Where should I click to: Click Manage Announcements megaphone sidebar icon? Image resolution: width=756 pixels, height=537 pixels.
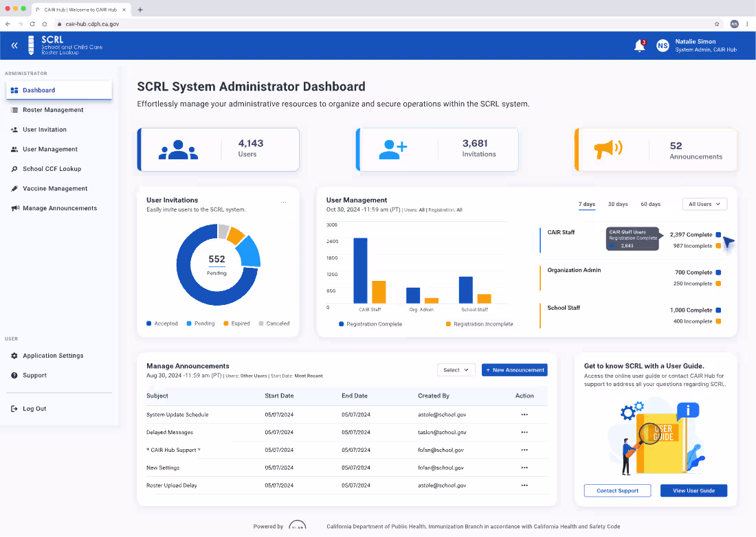(15, 209)
